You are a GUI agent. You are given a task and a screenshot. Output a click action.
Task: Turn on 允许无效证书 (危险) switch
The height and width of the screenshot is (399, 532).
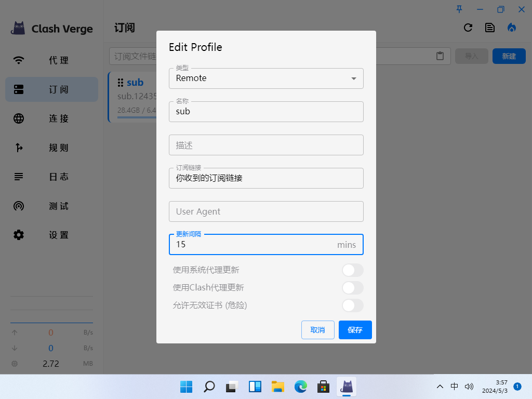[x=352, y=305]
